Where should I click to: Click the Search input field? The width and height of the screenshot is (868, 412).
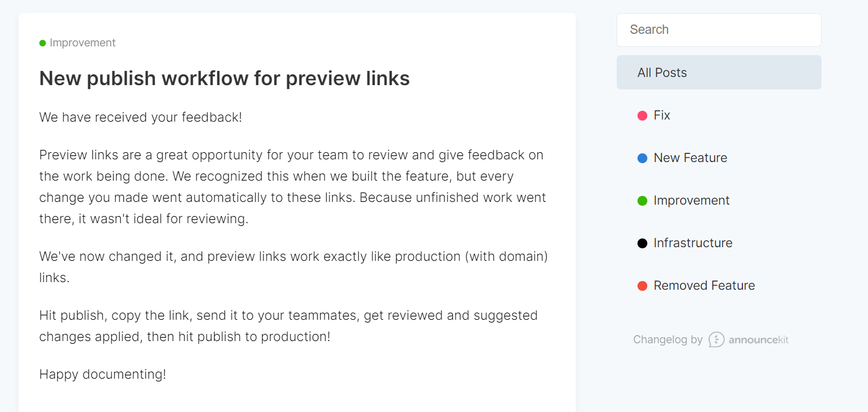(x=718, y=30)
